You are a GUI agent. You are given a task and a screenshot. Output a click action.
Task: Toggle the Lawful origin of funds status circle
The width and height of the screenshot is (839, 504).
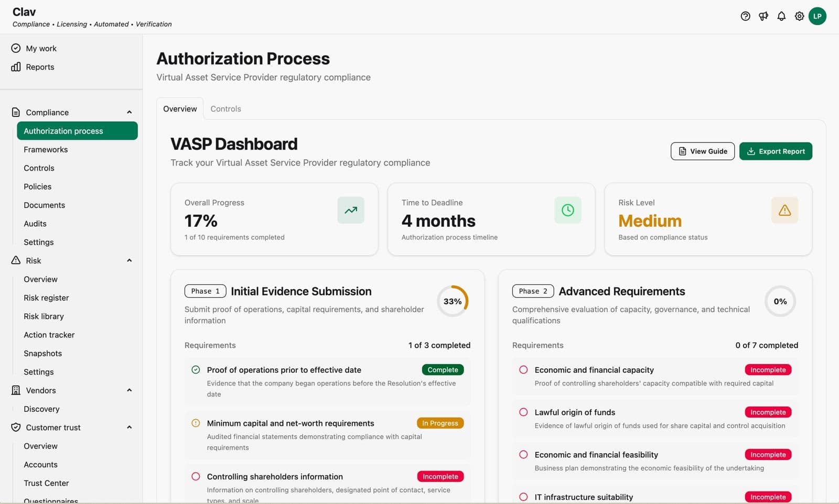coord(523,412)
